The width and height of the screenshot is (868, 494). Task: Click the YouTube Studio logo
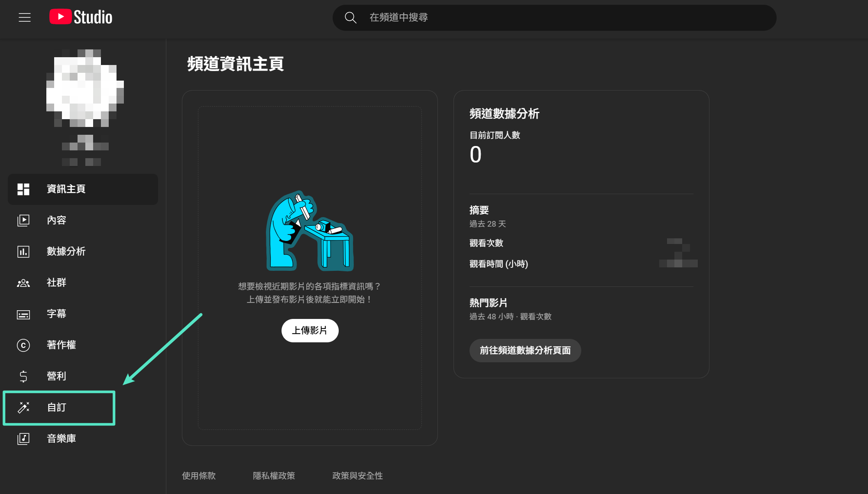point(81,17)
